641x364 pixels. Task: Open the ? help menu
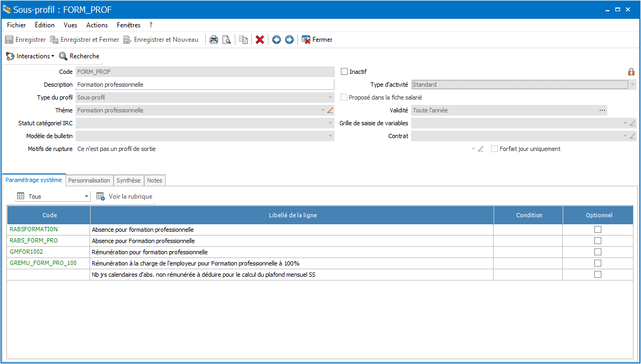click(x=151, y=25)
